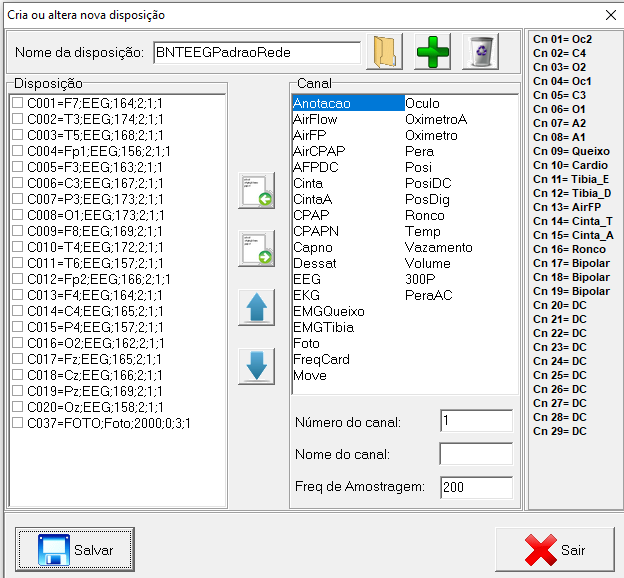Click the Freq de Amostragem field

475,487
